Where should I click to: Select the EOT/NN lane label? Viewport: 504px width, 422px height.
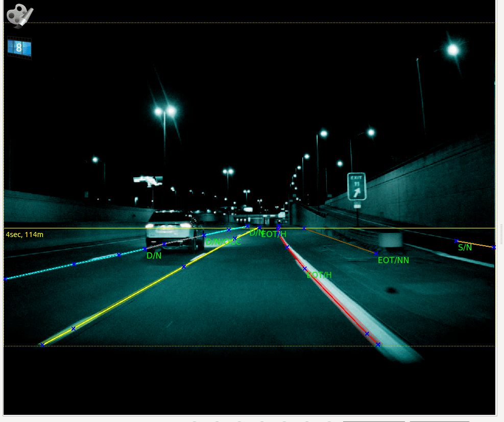click(x=393, y=260)
